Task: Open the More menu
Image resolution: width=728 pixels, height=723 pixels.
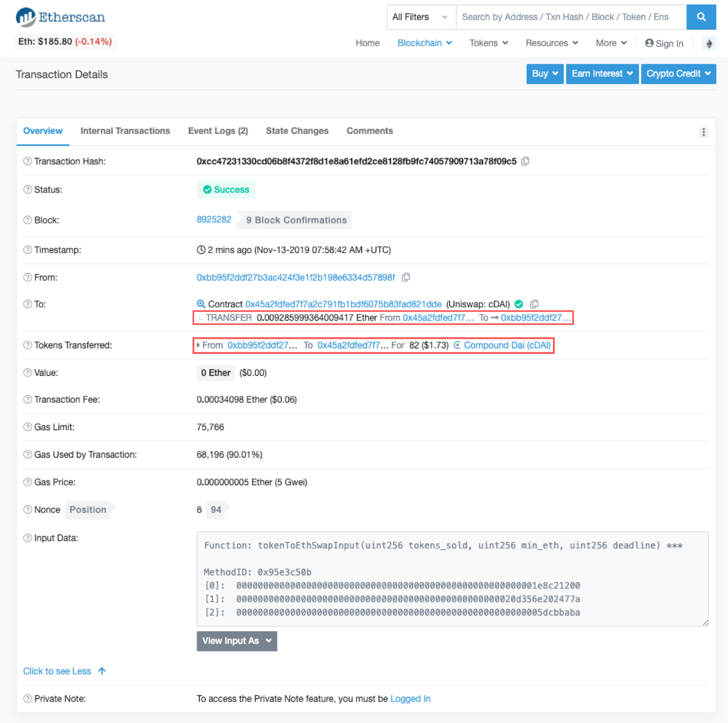Action: 611,43
